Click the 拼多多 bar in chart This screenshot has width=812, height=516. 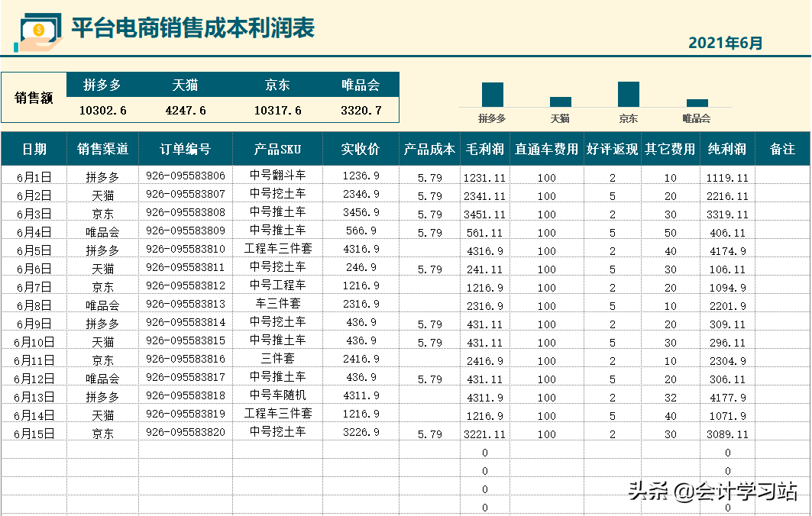[493, 95]
